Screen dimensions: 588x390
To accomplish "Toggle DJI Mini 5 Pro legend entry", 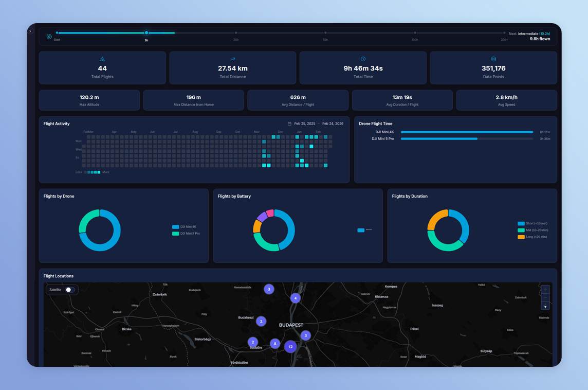I will [186, 234].
